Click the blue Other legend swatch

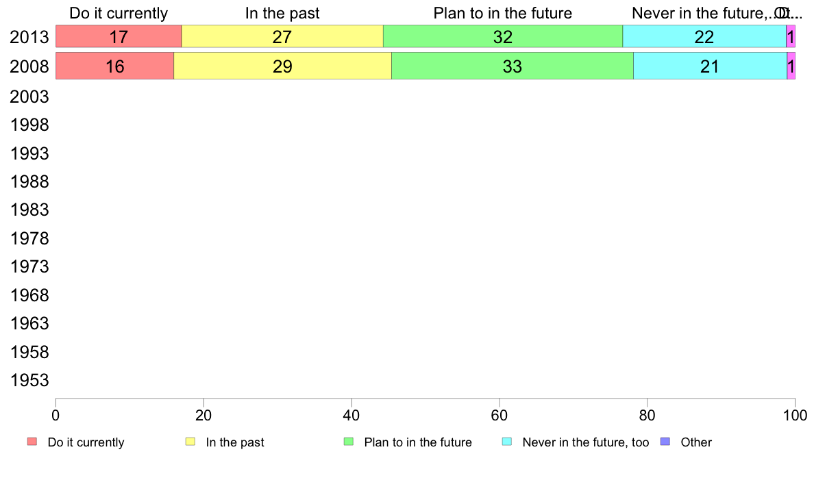[x=665, y=442]
